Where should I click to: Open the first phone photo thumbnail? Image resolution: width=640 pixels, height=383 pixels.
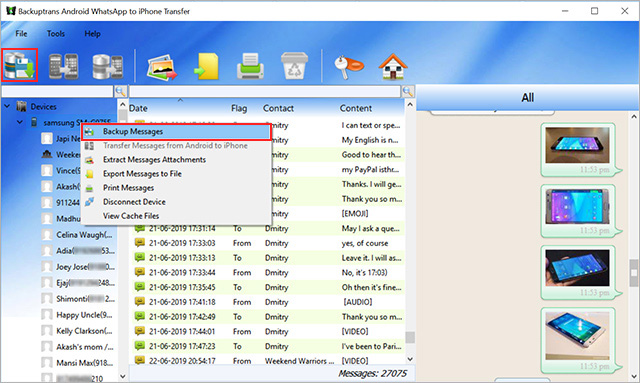click(577, 145)
